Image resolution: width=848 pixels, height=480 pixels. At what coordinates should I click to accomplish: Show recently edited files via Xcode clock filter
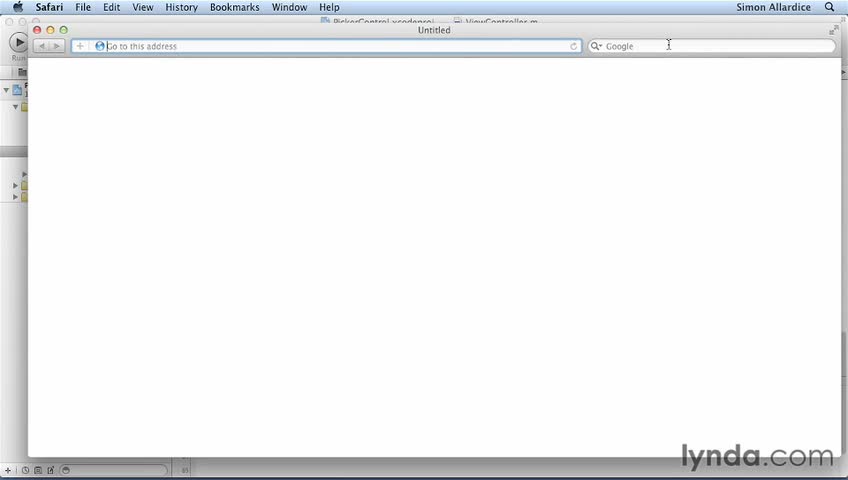click(x=25, y=470)
